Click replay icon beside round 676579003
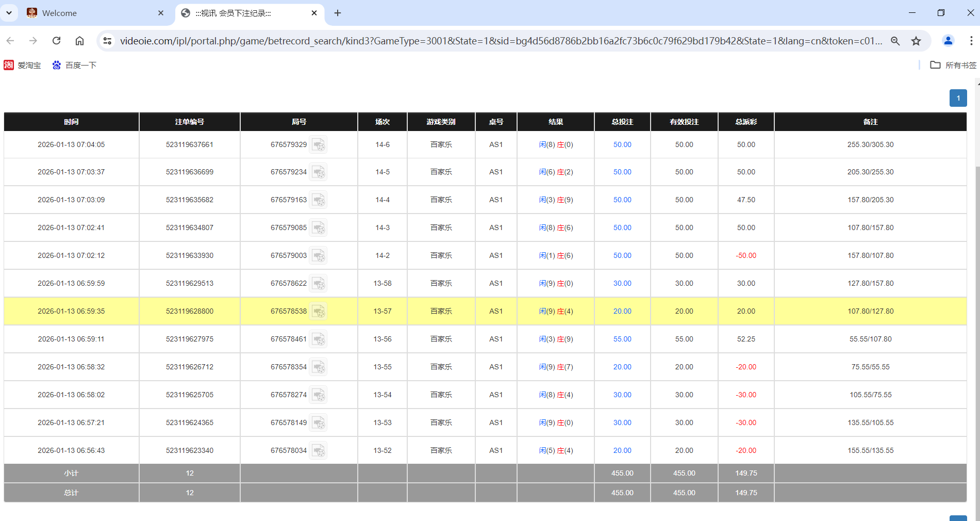The image size is (980, 521). pyautogui.click(x=319, y=256)
